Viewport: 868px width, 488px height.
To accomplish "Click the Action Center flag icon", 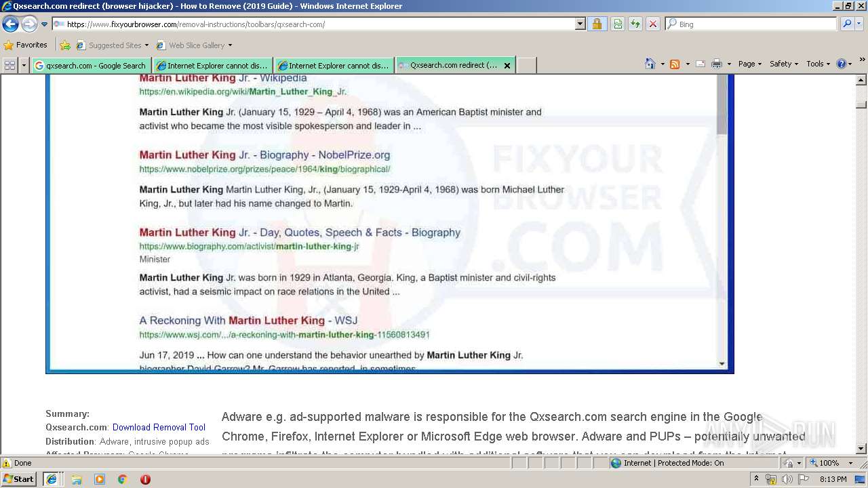I will tap(804, 479).
